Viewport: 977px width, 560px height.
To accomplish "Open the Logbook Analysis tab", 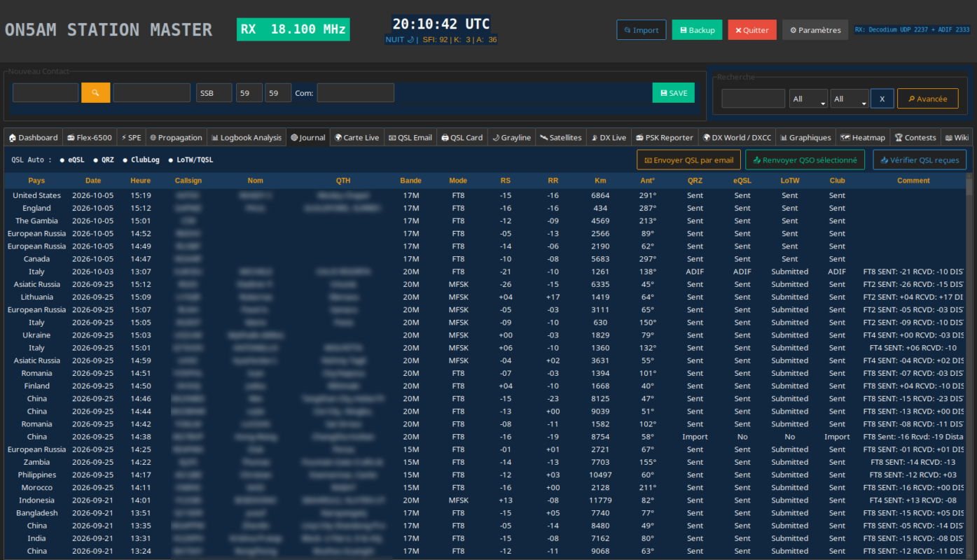I will point(247,138).
